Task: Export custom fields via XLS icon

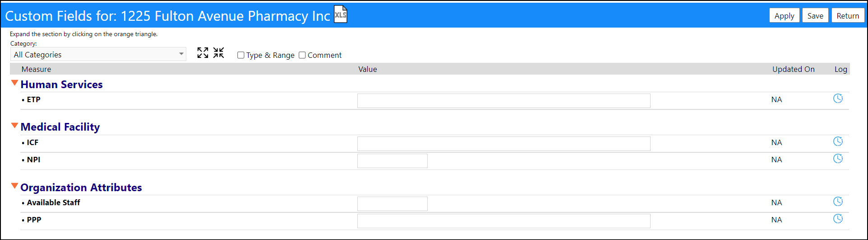Action: click(x=341, y=14)
